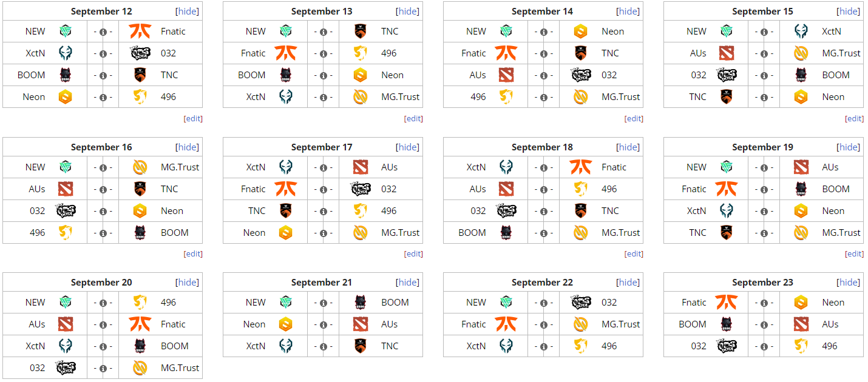Click AUs Dota logo in September 19 table
The image size is (868, 382).
[801, 167]
